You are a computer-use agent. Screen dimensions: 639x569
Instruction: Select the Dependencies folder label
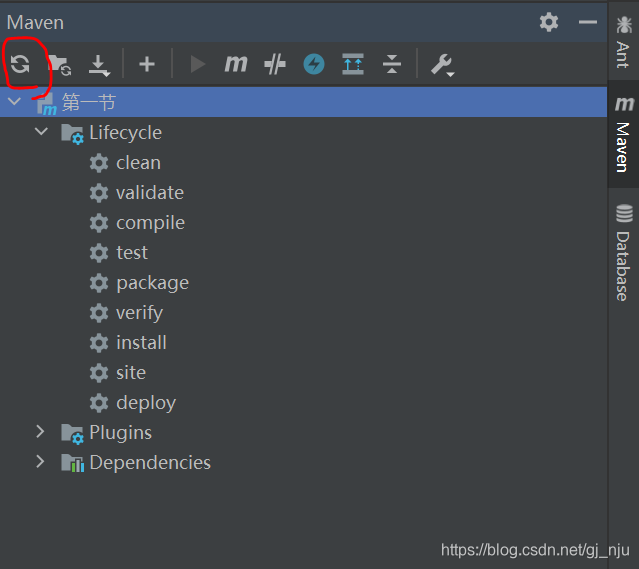150,463
